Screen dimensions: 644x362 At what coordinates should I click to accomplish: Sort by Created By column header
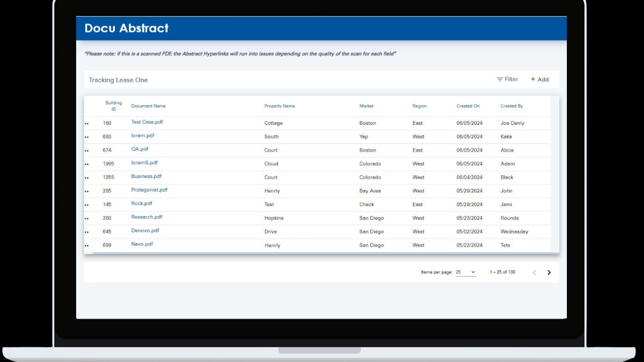tap(512, 106)
